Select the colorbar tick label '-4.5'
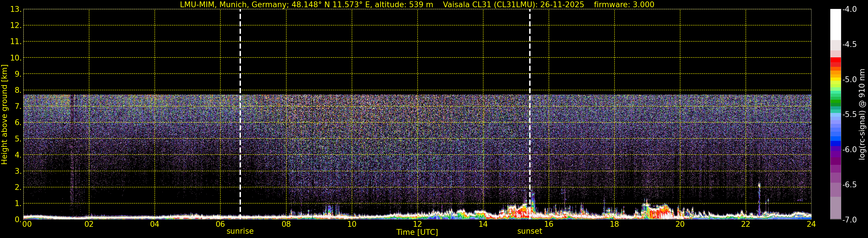868x238 pixels. coord(850,44)
